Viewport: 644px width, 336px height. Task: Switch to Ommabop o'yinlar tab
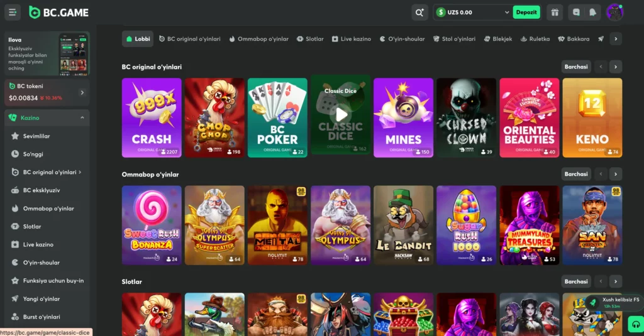258,38
